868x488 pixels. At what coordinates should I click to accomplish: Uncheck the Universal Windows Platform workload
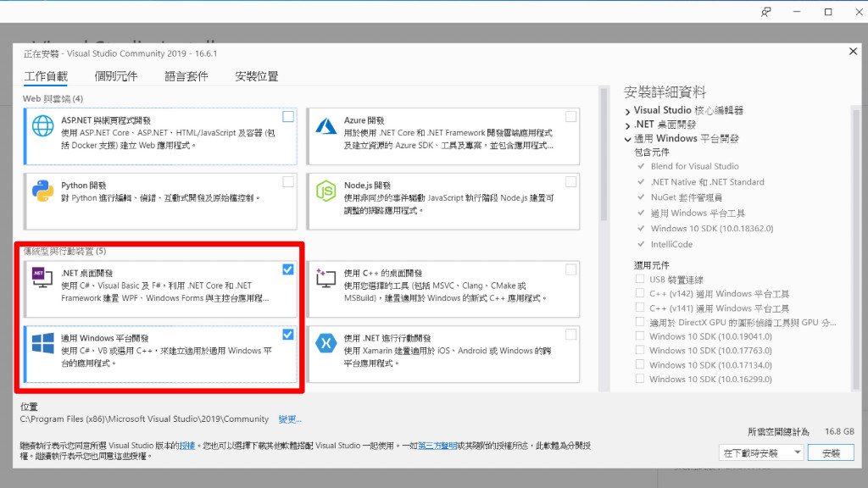pos(288,335)
